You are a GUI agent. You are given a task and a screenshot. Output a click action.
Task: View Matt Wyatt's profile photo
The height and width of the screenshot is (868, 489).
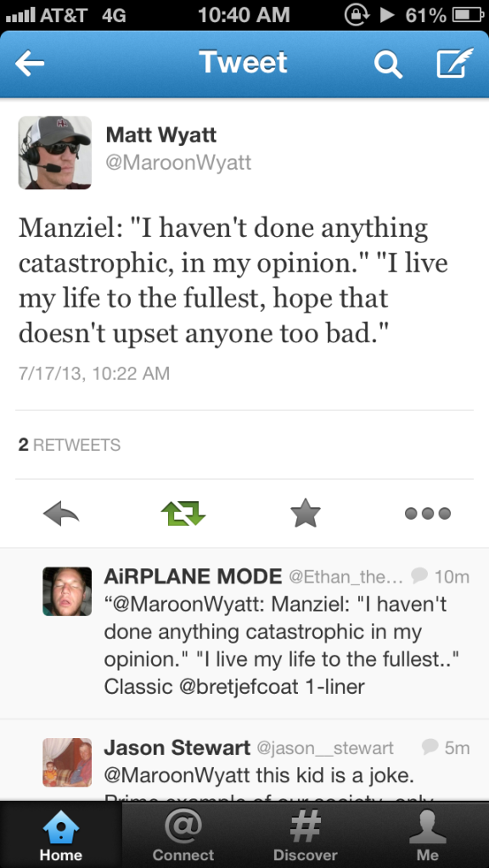click(x=55, y=153)
